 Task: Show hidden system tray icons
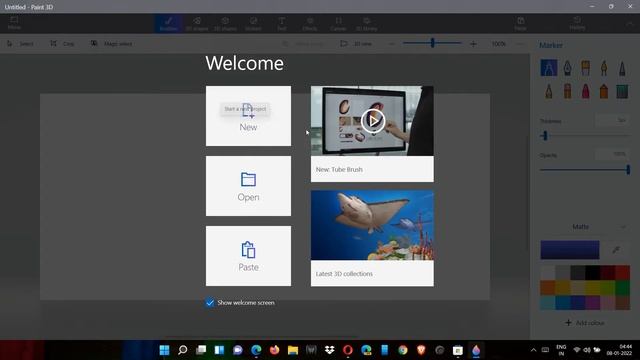coord(533,350)
